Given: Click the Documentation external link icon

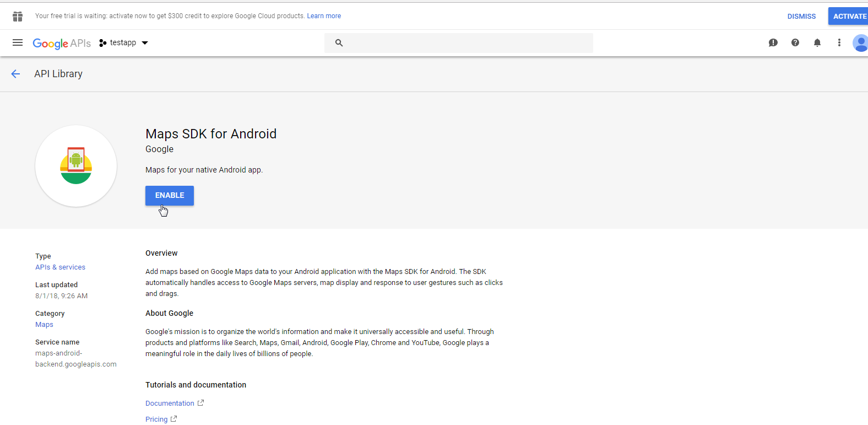Looking at the screenshot, I should (x=200, y=403).
